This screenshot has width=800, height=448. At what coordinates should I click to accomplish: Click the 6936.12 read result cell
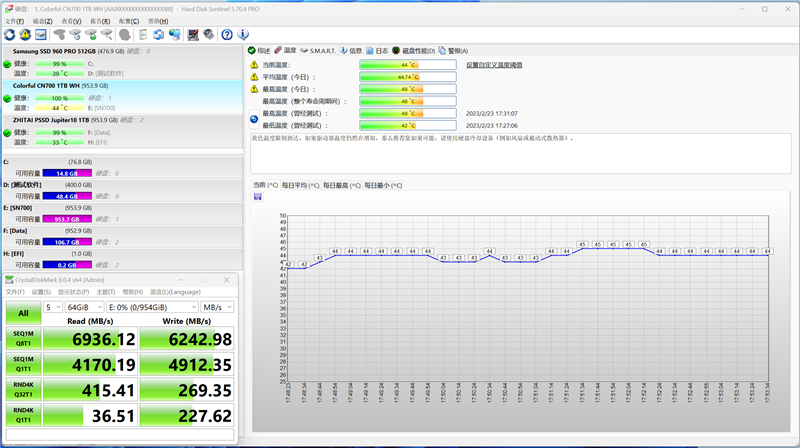coord(90,339)
